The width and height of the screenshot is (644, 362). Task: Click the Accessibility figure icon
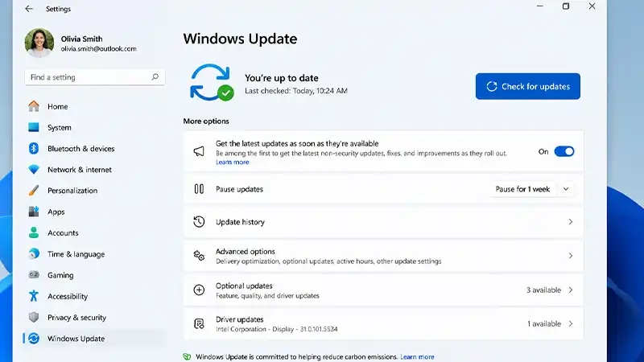34,296
